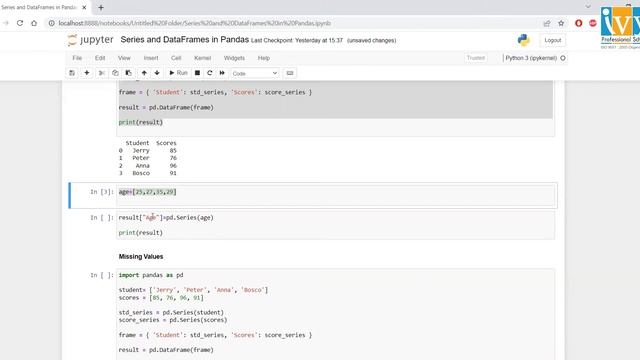This screenshot has height=360, width=640.
Task: Open the View menu
Action: (124, 58)
